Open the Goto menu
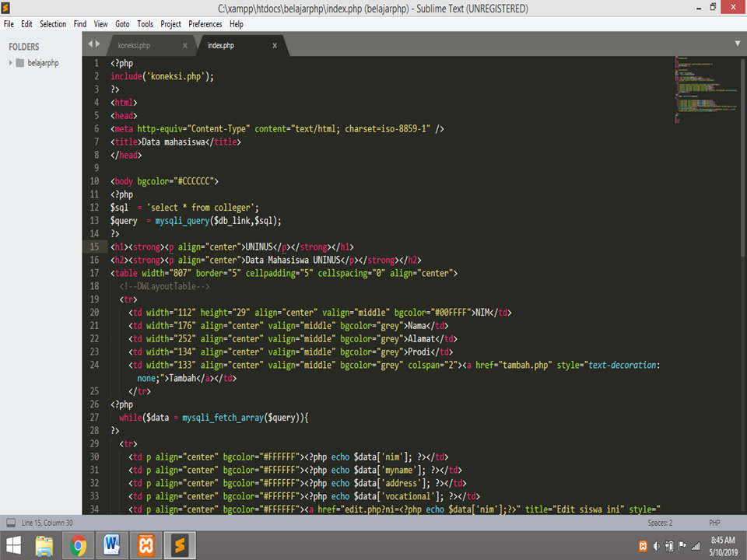The height and width of the screenshot is (560, 747). 122,23
